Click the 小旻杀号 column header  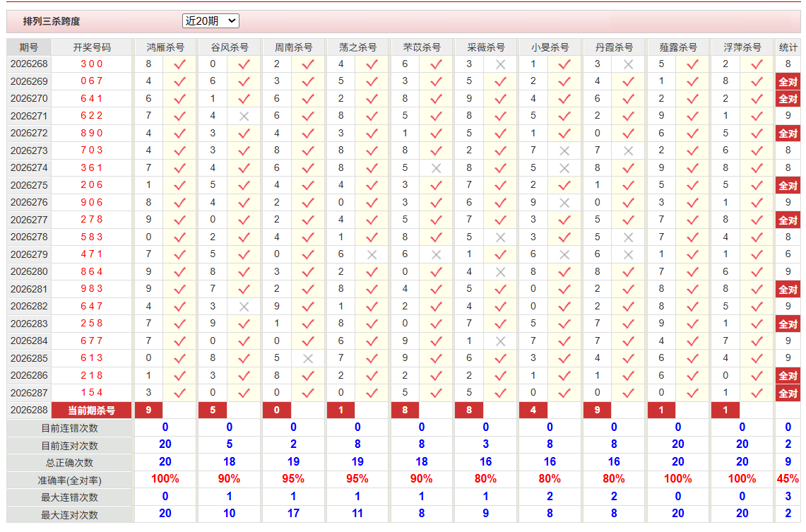(550, 47)
